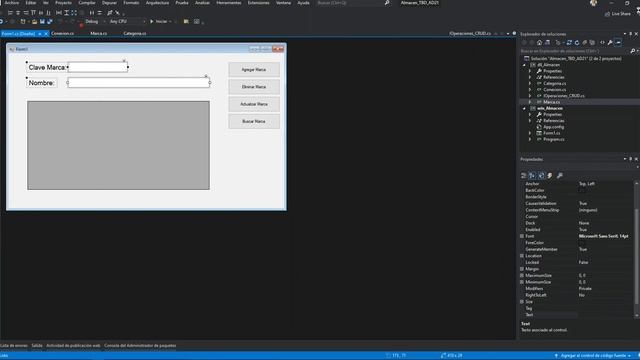Expand the Location property
This screenshot has width=640, height=360.
(x=522, y=256)
